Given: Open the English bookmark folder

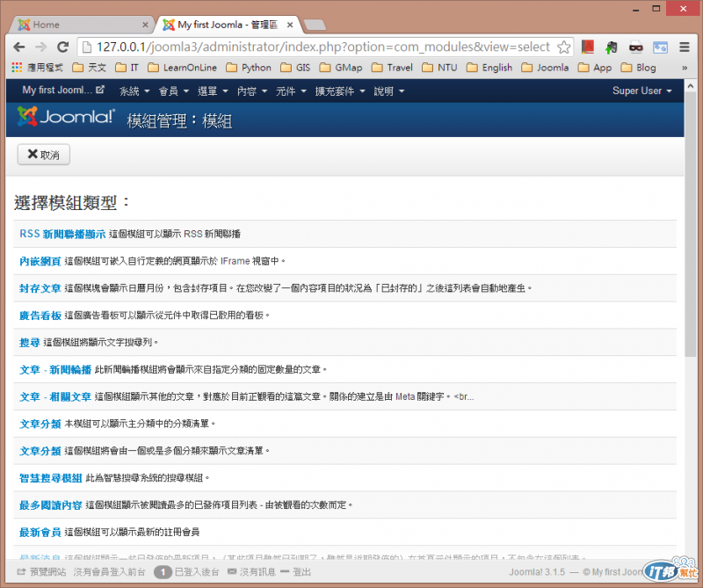Looking at the screenshot, I should pos(489,68).
